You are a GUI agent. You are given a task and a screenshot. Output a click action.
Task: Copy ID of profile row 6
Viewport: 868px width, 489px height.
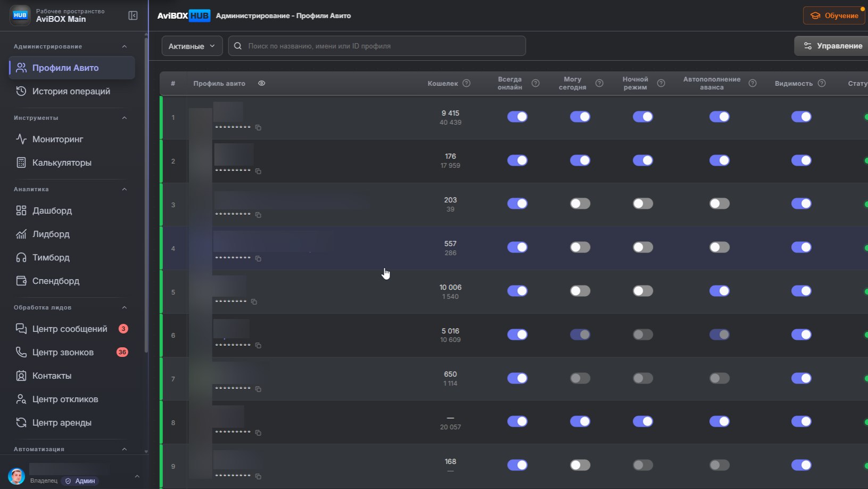(258, 346)
